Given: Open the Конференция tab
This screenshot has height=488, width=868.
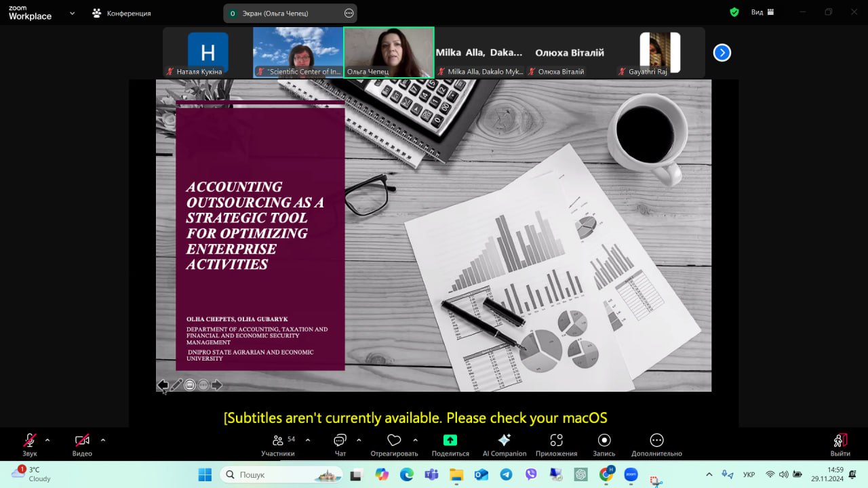Looking at the screenshot, I should coord(122,13).
